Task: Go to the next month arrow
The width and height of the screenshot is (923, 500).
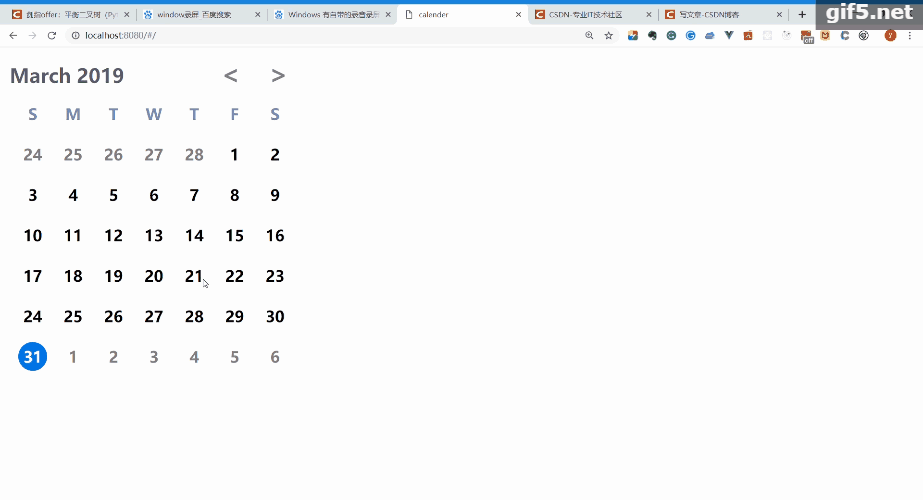Action: coord(278,75)
